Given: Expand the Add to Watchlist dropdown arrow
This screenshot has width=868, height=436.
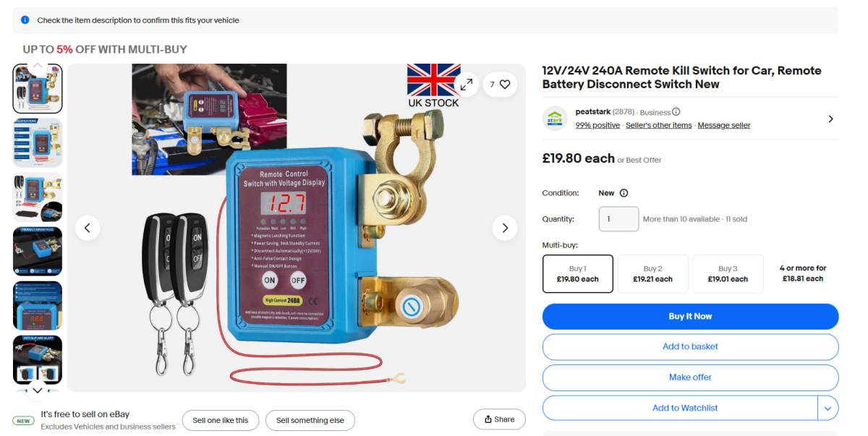Looking at the screenshot, I should [828, 408].
